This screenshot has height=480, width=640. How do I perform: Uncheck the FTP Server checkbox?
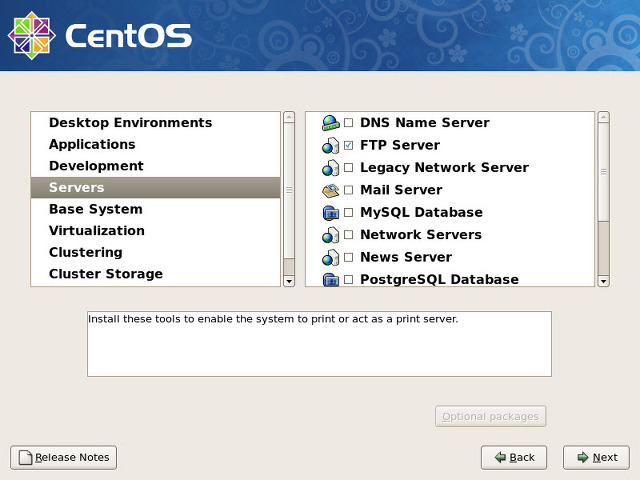tap(349, 145)
